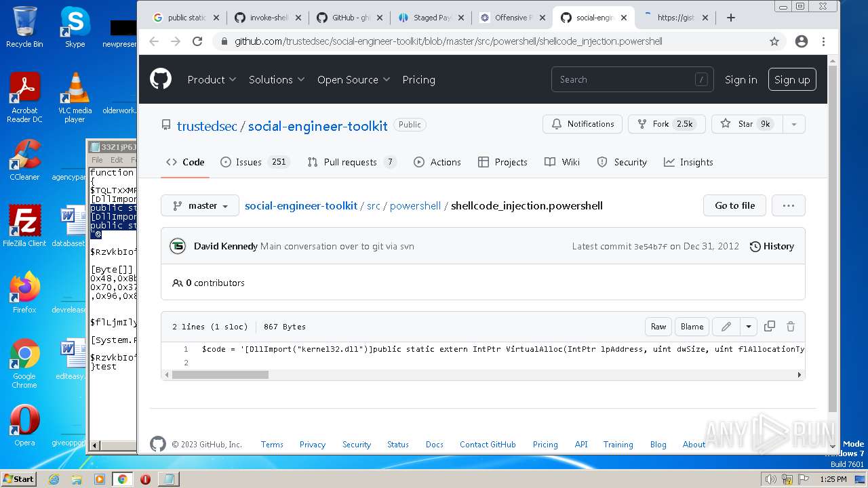Open the Recycle Bin desktop icon

point(24,27)
